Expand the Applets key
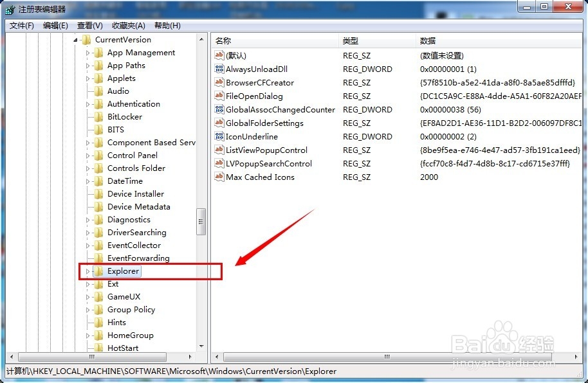The width and height of the screenshot is (588, 383). (87, 78)
